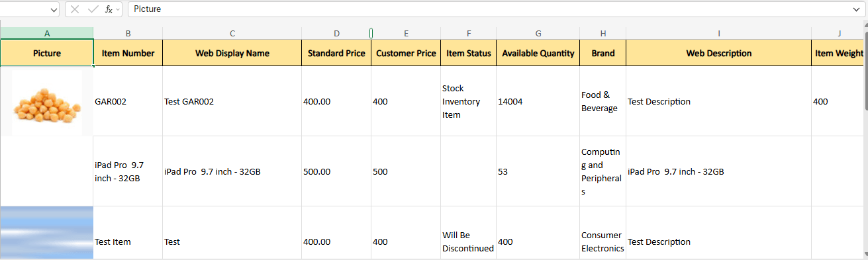868x260 pixels.
Task: Select Test Description cell in GAR002 row
Action: 718,101
